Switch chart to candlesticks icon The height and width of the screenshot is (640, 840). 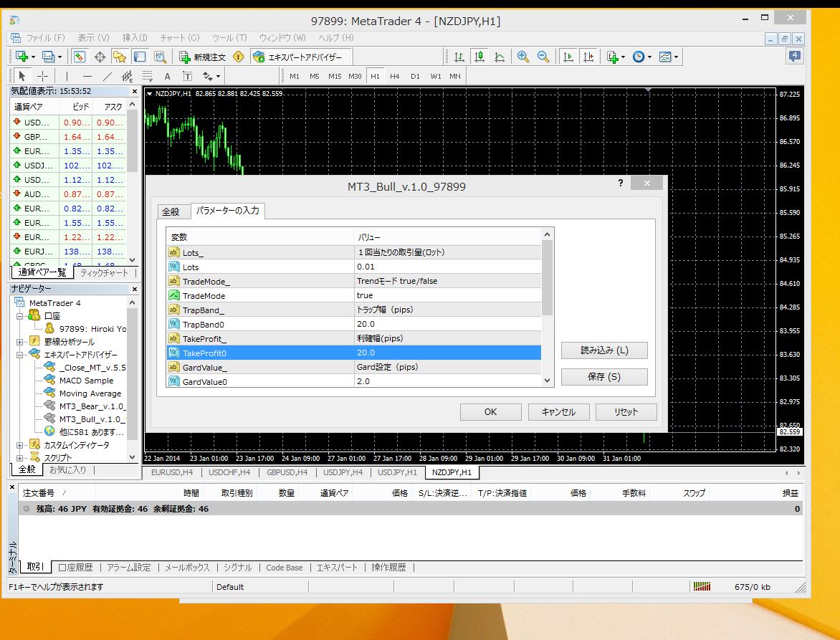click(479, 57)
